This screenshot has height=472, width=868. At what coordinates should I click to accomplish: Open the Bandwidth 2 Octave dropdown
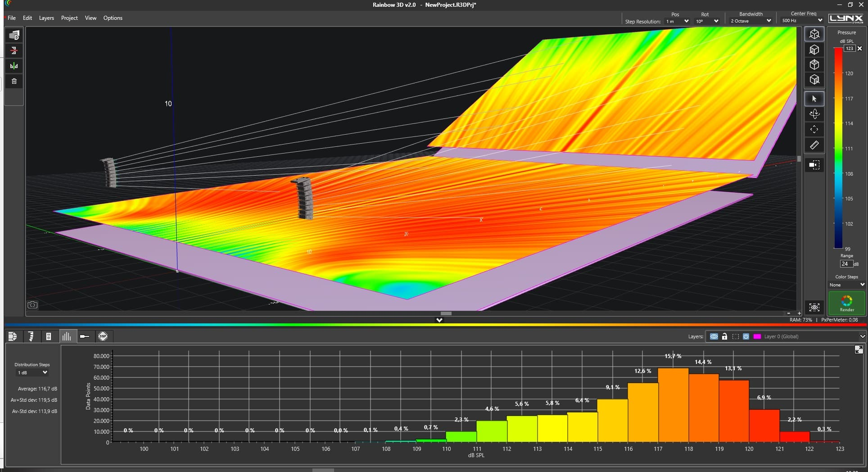point(750,21)
